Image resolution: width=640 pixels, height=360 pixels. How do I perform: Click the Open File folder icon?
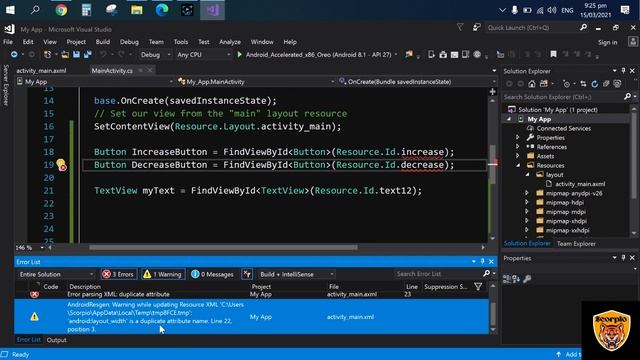tap(65, 54)
